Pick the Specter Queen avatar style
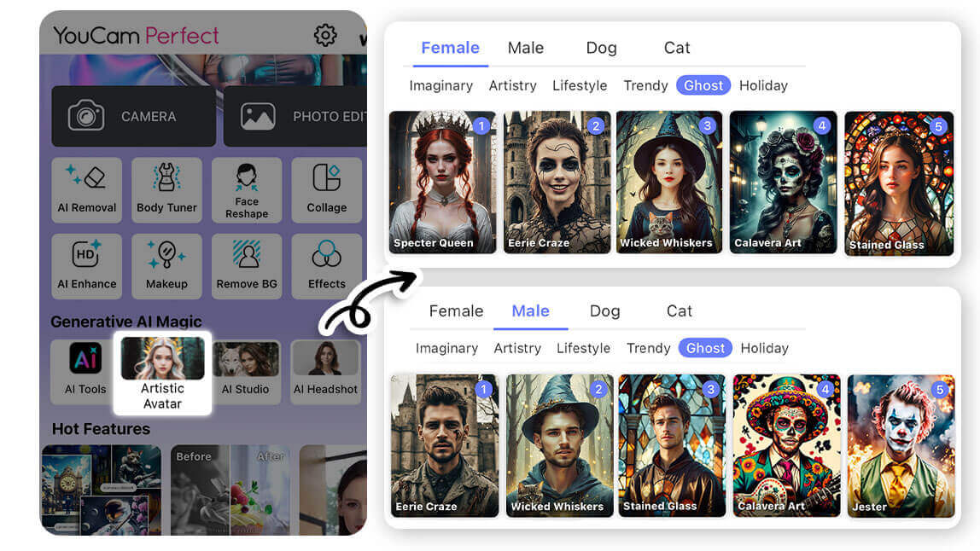This screenshot has width=980, height=551. (442, 182)
